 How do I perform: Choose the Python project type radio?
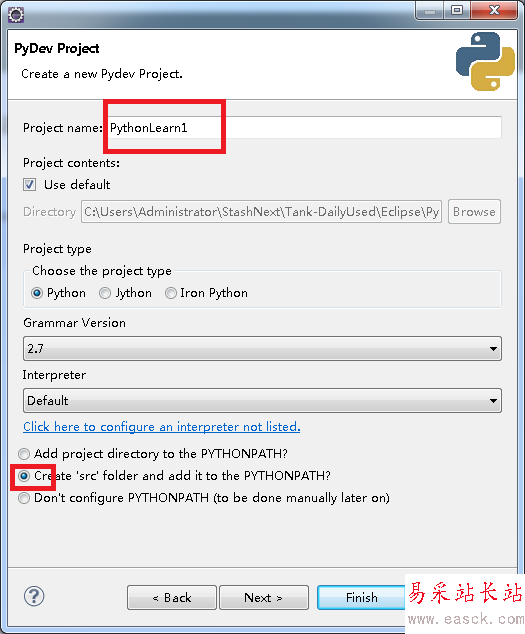[37, 293]
